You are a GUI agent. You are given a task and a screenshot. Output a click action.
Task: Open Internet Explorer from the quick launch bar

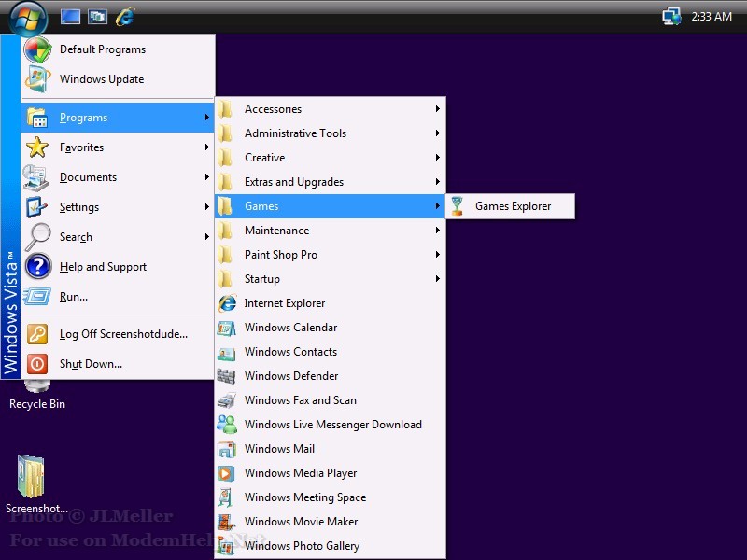click(x=124, y=16)
